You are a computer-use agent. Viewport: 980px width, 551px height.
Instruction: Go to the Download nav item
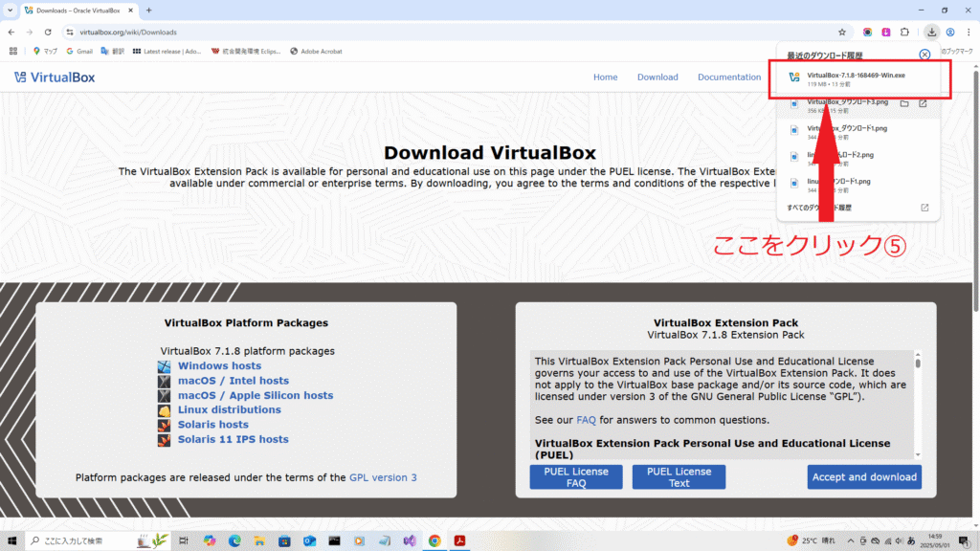coord(657,77)
